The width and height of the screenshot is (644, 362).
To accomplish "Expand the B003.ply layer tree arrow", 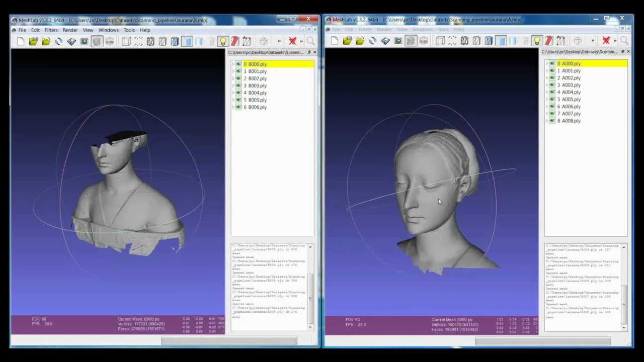I will pos(233,85).
